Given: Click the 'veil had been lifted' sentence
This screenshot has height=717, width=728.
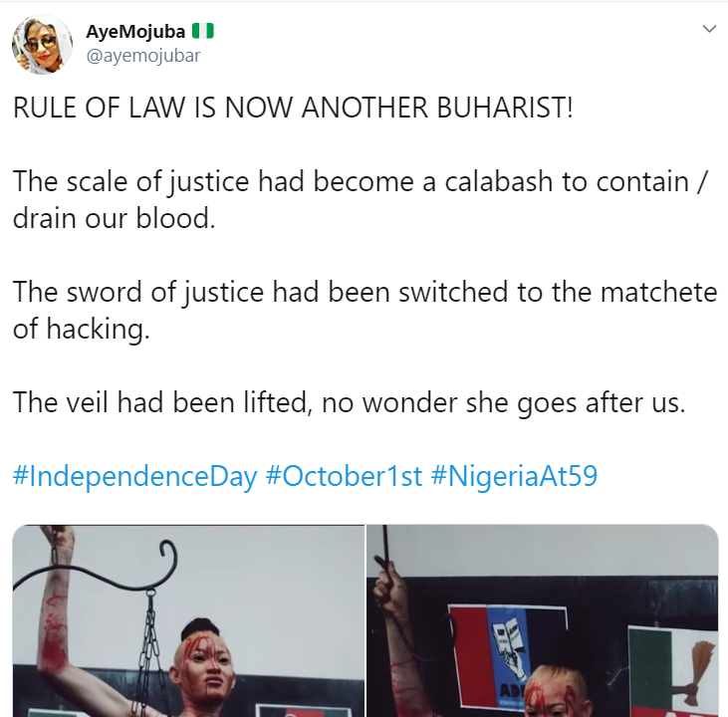Looking at the screenshot, I should click(350, 401).
